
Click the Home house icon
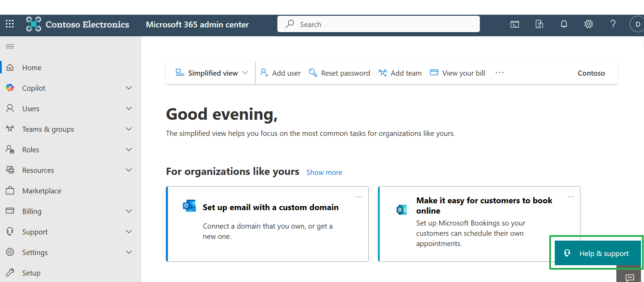pyautogui.click(x=10, y=67)
